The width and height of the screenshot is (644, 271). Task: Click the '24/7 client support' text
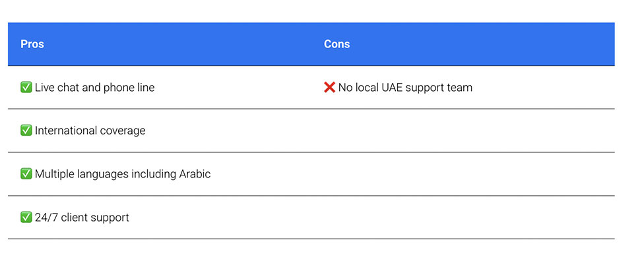(x=82, y=218)
